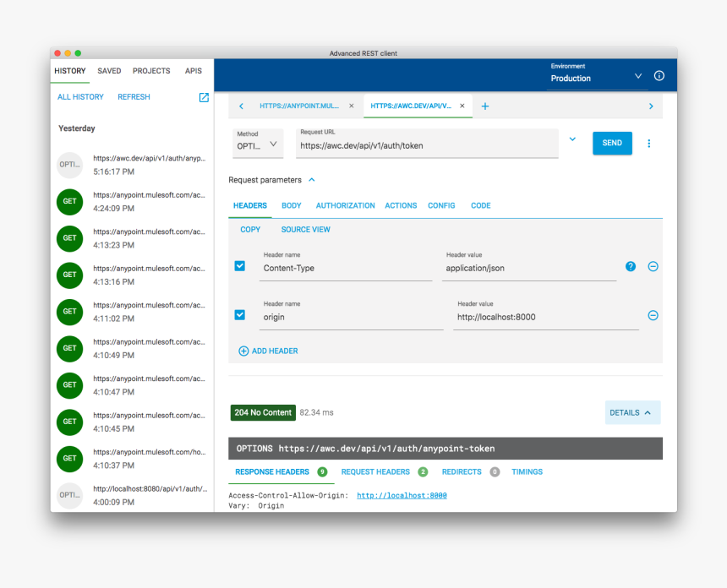
Task: Open history in new window icon
Action: pyautogui.click(x=204, y=97)
